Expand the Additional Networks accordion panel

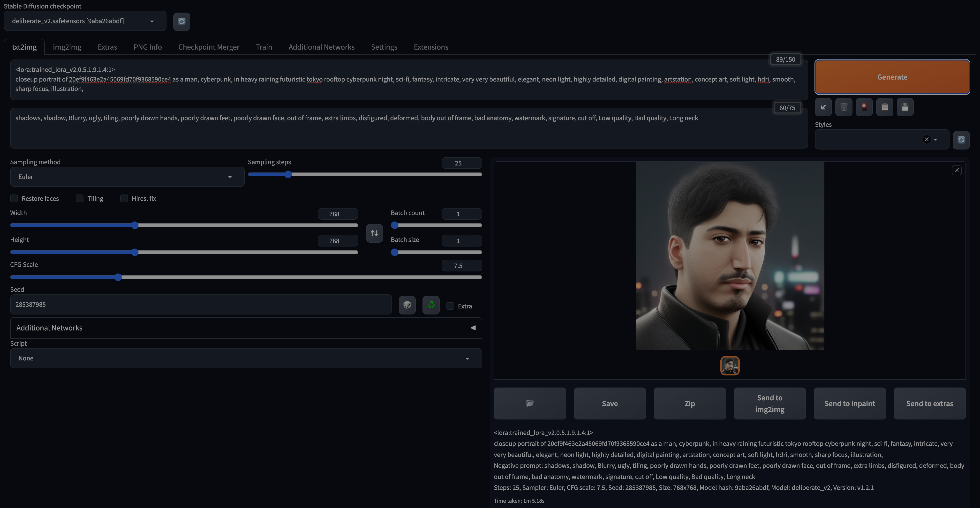pyautogui.click(x=246, y=328)
